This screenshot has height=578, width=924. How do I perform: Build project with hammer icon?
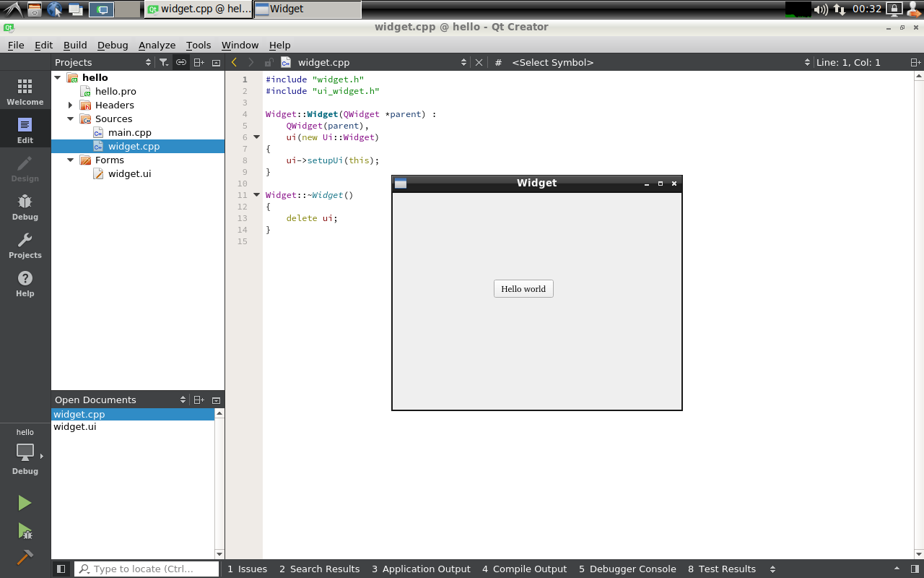click(25, 558)
